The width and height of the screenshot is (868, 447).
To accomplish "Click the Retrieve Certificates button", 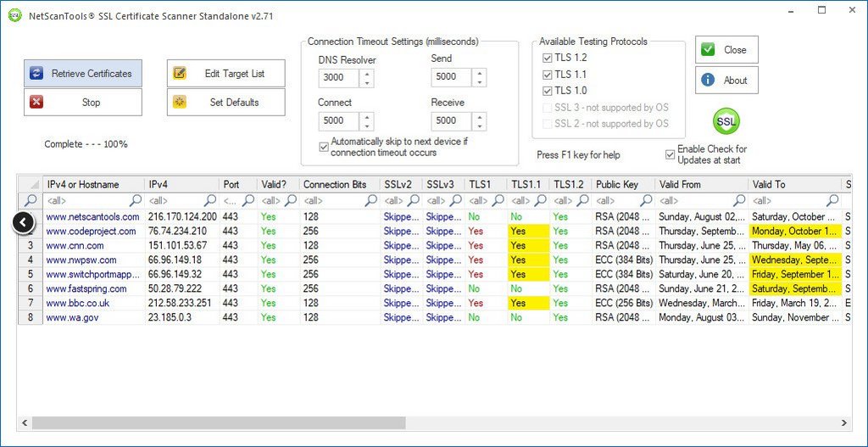I will (83, 73).
